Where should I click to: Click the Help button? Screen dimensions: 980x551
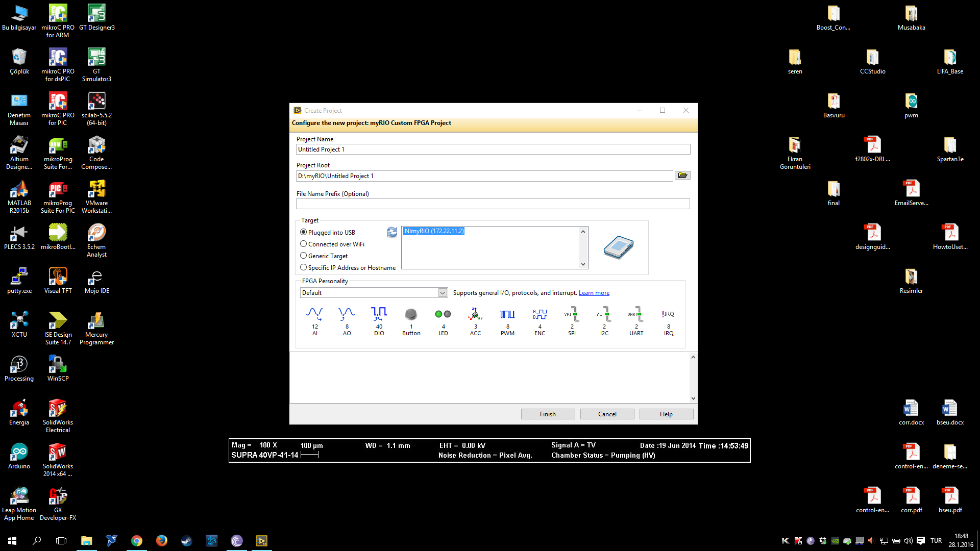tap(666, 414)
